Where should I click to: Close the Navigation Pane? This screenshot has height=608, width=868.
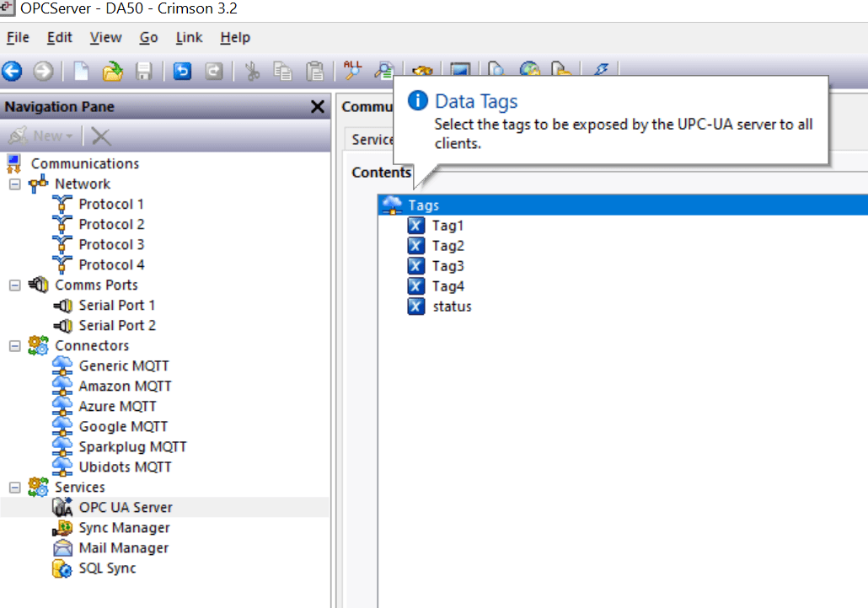(317, 107)
